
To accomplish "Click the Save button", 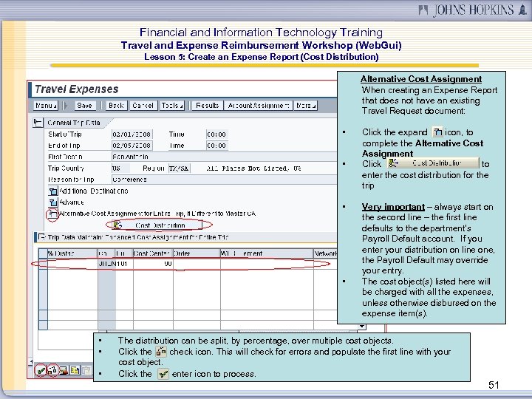I will [84, 106].
